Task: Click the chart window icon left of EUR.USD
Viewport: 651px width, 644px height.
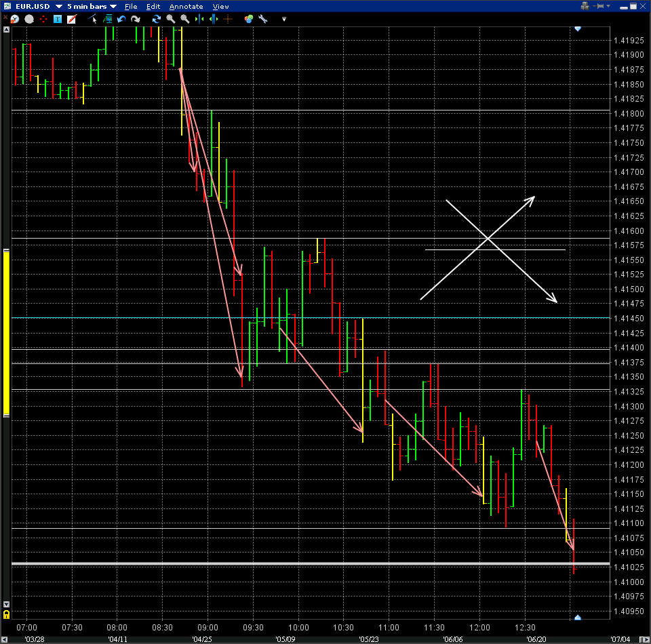Action: click(7, 6)
